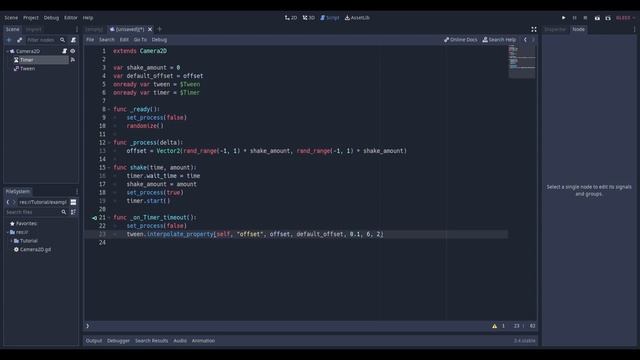Play a custom scene
The image size is (640, 360).
(x=608, y=18)
